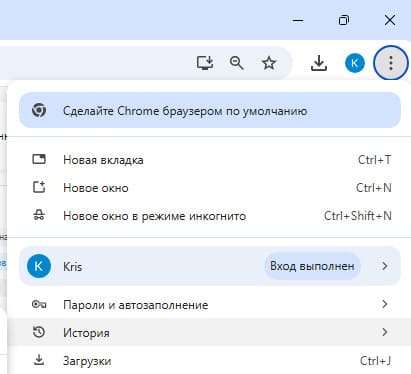Bookmark this page with the star icon
This screenshot has height=374, width=411.
point(269,63)
